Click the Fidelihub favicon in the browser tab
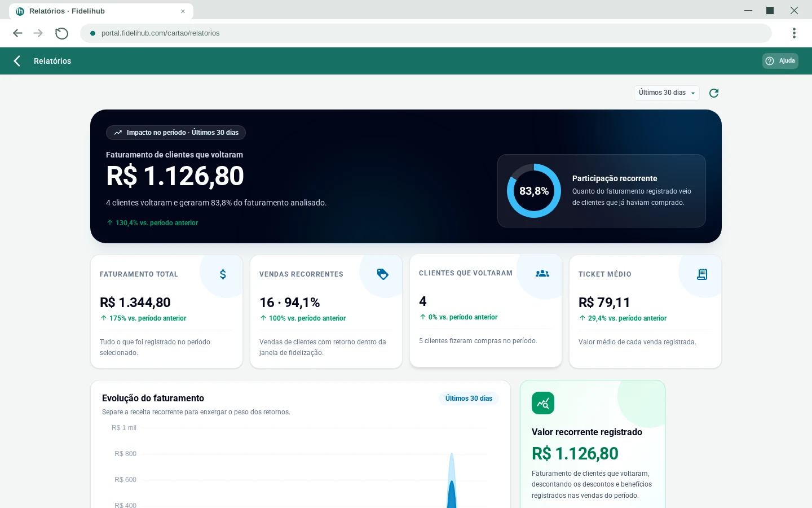Viewport: 812px width, 508px height. pos(20,11)
